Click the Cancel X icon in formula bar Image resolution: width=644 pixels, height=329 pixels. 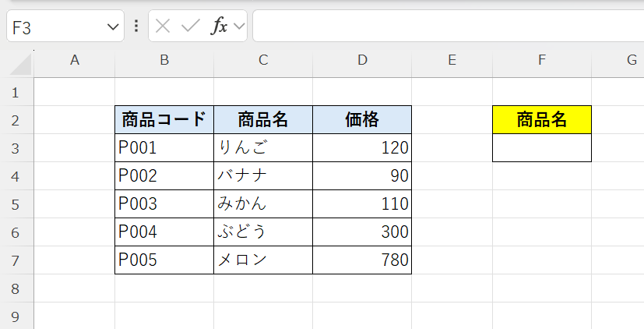(x=163, y=26)
